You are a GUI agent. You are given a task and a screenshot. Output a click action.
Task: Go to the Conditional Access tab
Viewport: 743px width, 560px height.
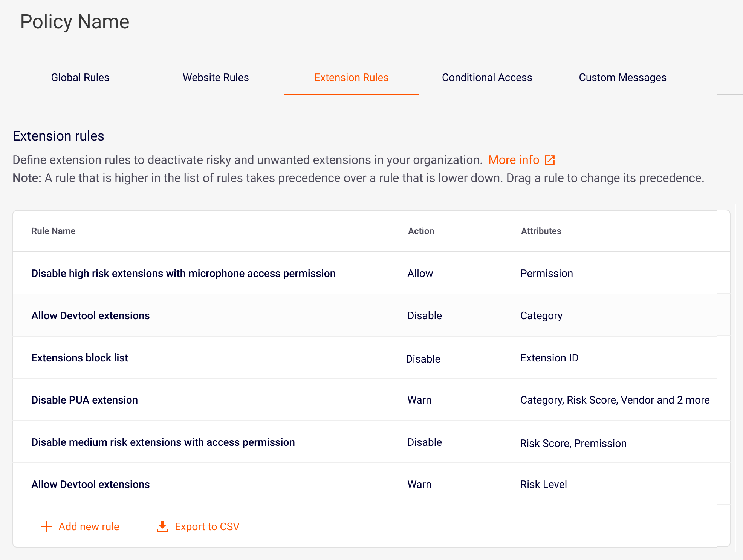pos(487,78)
